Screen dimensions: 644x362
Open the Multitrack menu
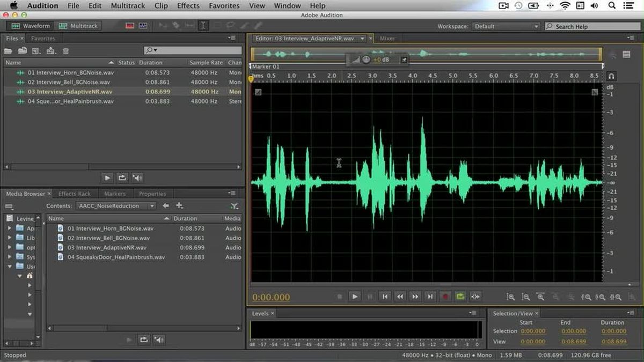tap(128, 6)
